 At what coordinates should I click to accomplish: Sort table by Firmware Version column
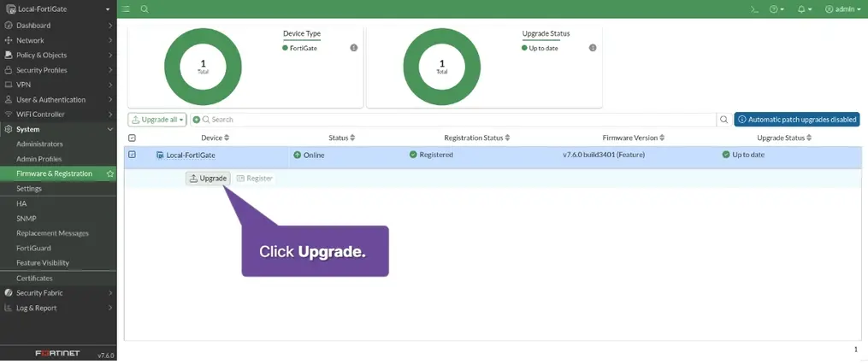[634, 138]
